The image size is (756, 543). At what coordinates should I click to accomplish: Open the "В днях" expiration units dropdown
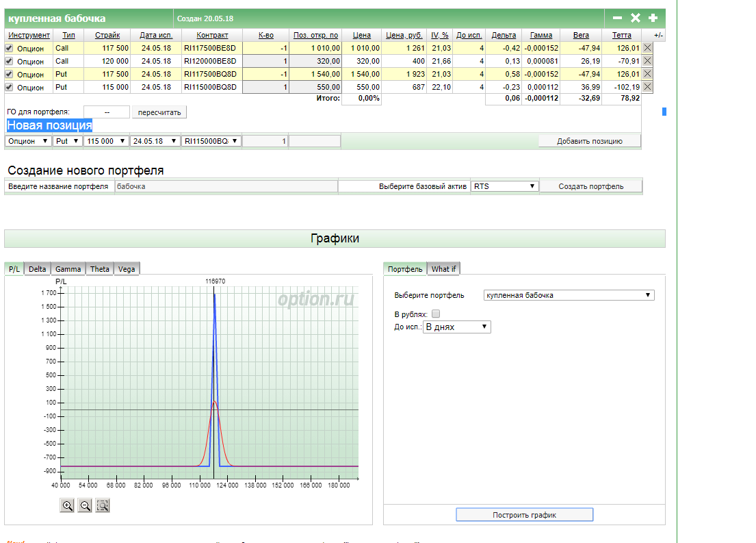(x=456, y=327)
